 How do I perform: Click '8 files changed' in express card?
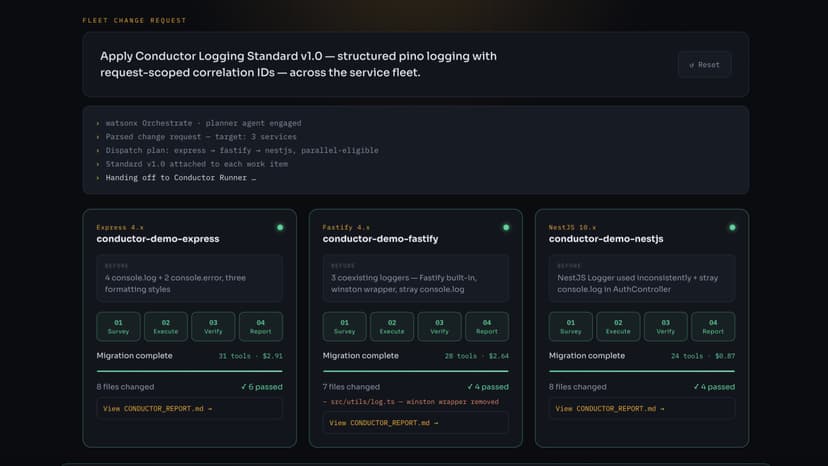[x=125, y=387]
